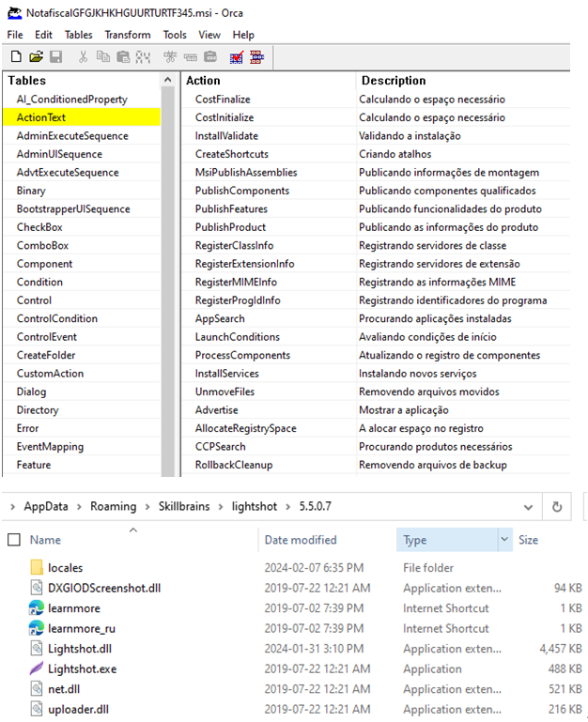Image resolution: width=588 pixels, height=722 pixels.
Task: Click the Orca application icon in title bar
Action: pos(15,13)
